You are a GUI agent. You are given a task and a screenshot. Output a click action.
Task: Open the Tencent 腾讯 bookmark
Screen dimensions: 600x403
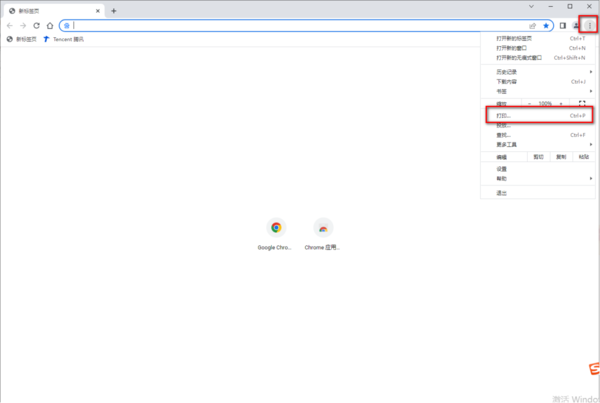tap(64, 39)
